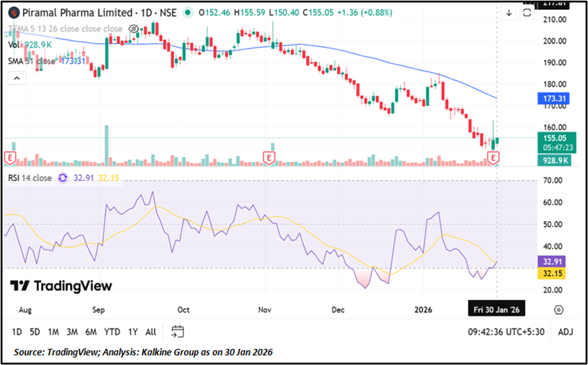Open chart settings hexagon icon

coord(559,310)
